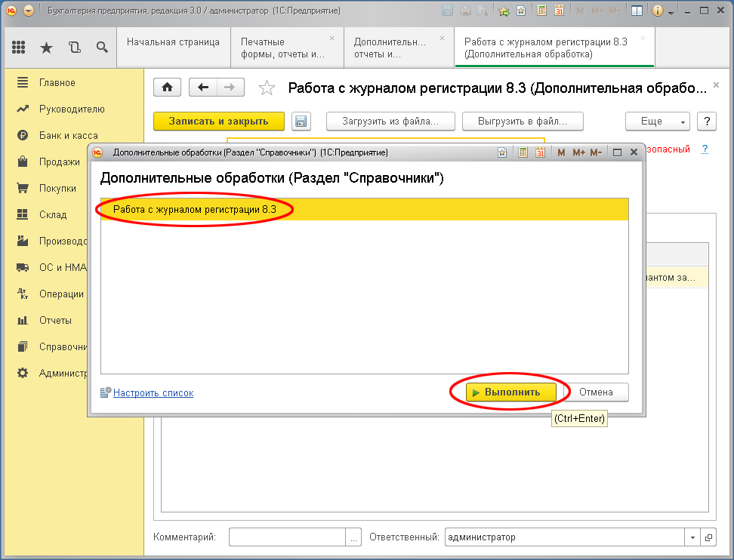
Task: Add dialog to favorites icon
Action: tap(502, 152)
